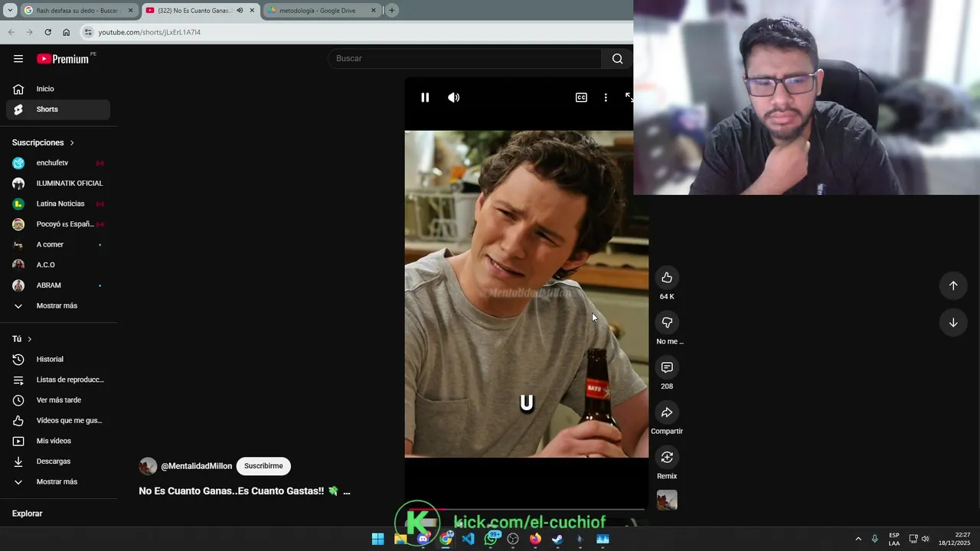
Task: Open the Chrome tab search dropdown
Action: point(10,11)
